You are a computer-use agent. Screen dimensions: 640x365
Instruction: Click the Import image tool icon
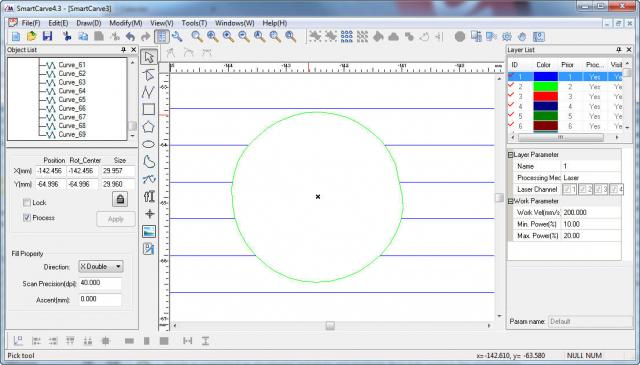pos(149,231)
